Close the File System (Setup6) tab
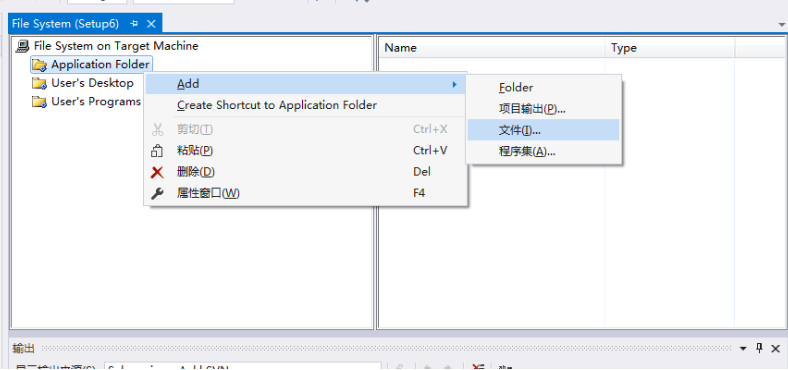788x370 pixels. tap(151, 24)
